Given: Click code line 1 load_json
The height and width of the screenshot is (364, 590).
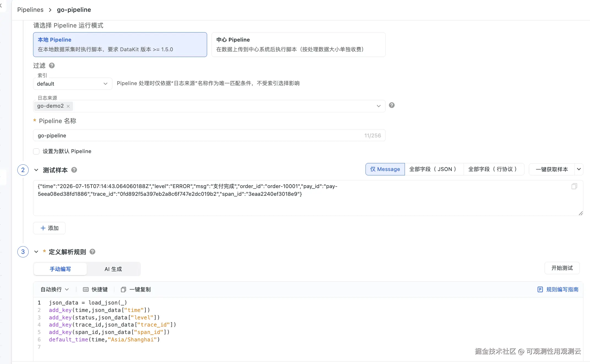Looking at the screenshot, I should pos(88,303).
